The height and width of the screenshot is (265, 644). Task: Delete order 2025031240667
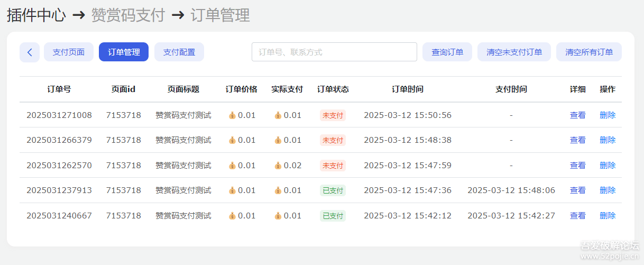pos(608,216)
